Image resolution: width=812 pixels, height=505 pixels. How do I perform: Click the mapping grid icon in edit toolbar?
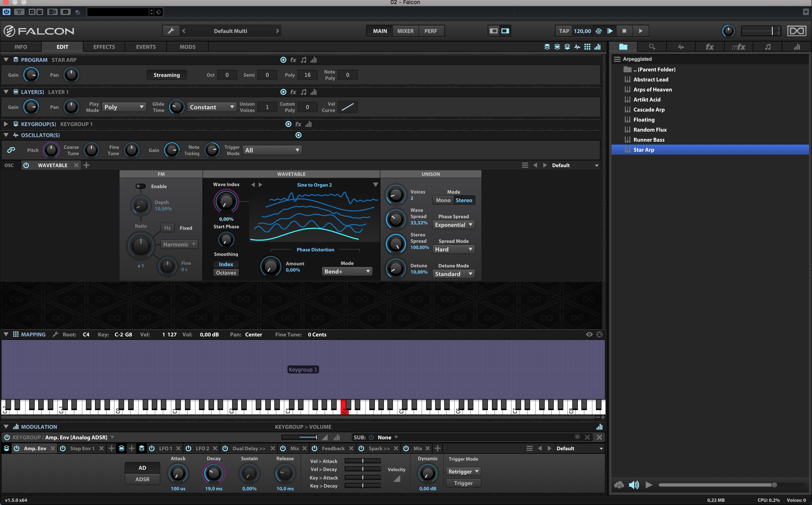[587, 47]
